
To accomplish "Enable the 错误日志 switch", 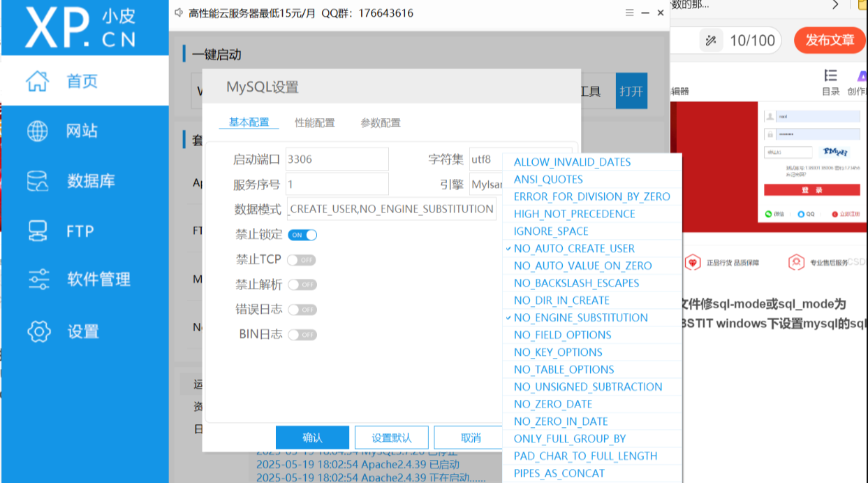I will click(x=302, y=310).
